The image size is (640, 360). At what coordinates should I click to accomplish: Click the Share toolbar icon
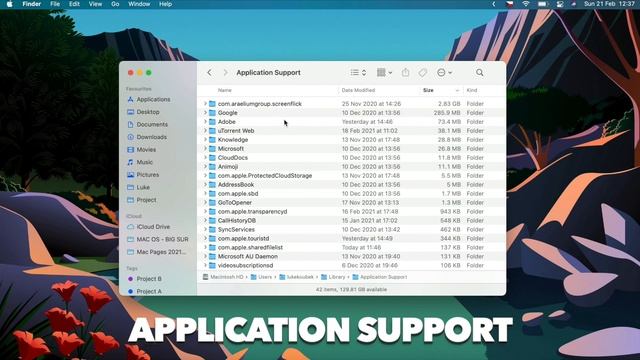tap(405, 73)
